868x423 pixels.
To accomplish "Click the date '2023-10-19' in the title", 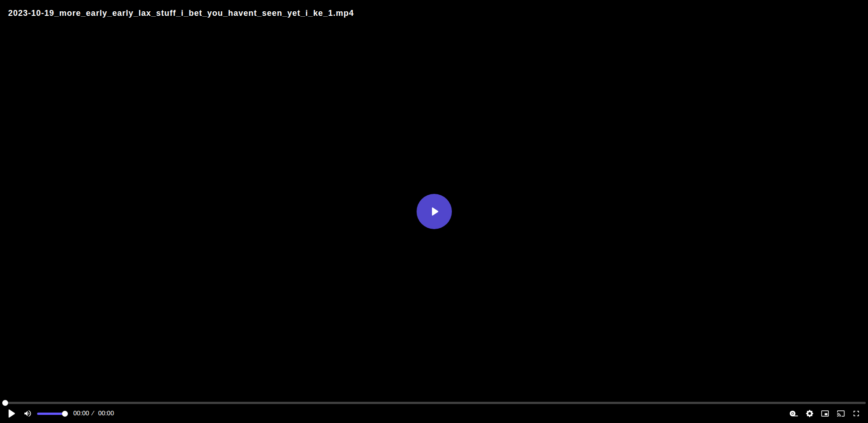I will point(31,13).
